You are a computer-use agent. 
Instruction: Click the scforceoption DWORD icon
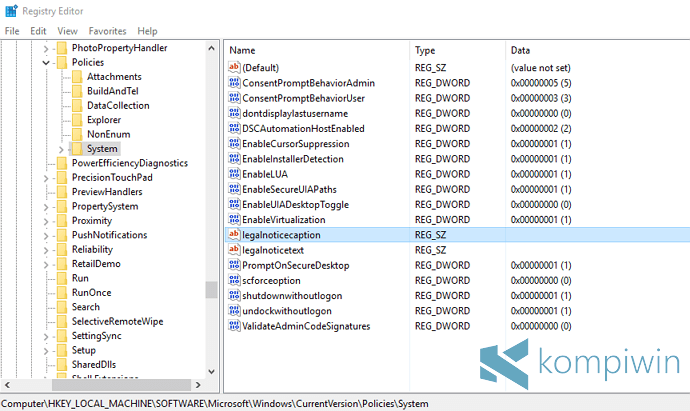234,280
